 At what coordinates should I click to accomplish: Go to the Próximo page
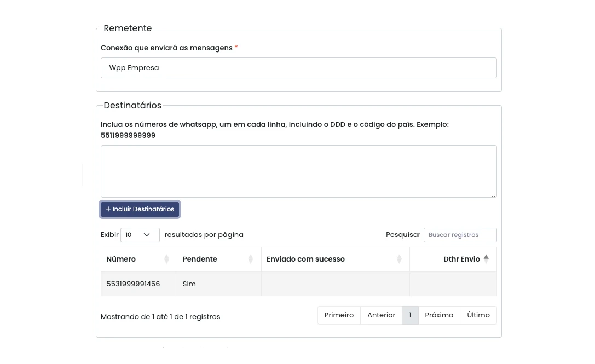[439, 315]
